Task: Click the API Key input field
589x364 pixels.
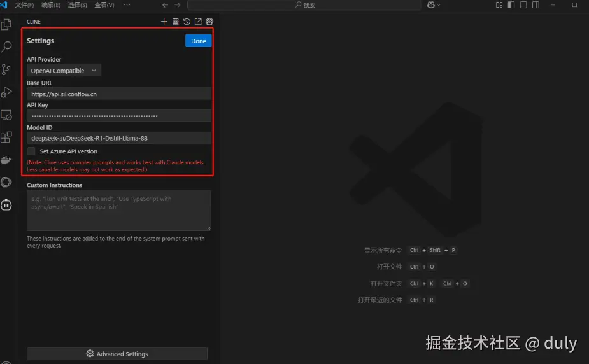Action: (x=119, y=116)
